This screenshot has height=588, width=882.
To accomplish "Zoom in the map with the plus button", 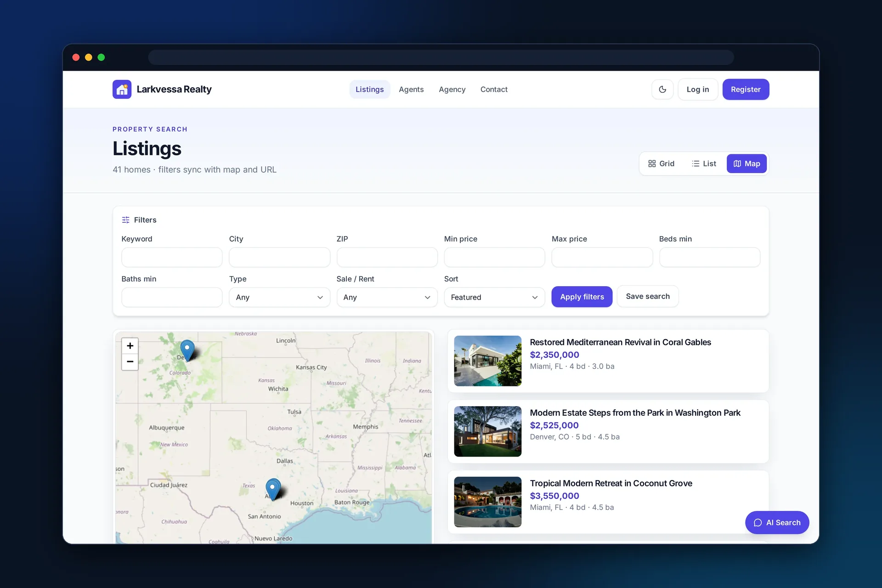I will 130,345.
